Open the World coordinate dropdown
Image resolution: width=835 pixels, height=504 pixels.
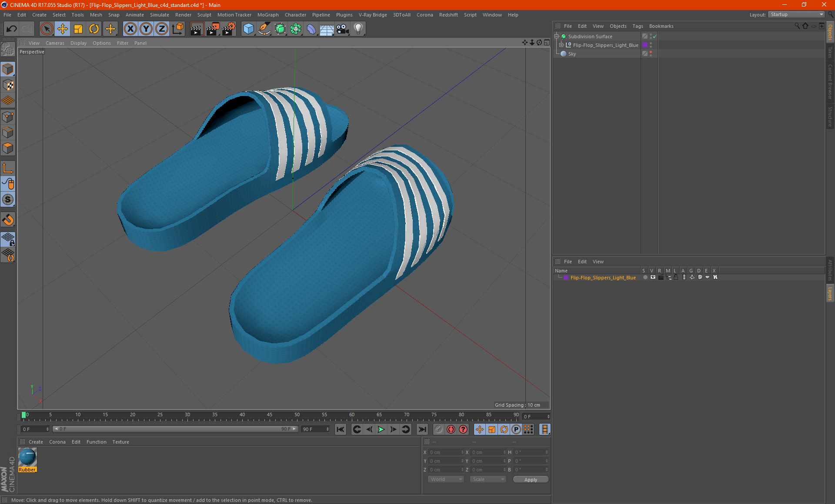pos(446,479)
